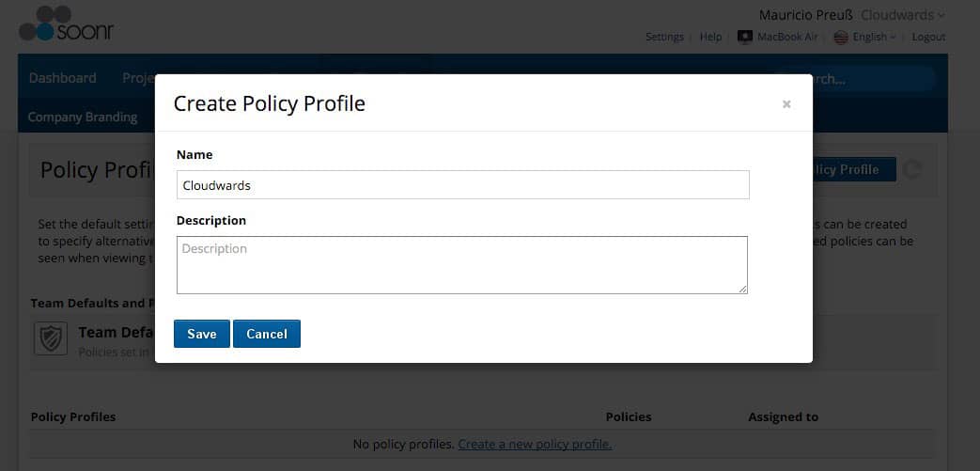Save the new policy profile
Viewport: 980px width, 471px height.
point(202,334)
